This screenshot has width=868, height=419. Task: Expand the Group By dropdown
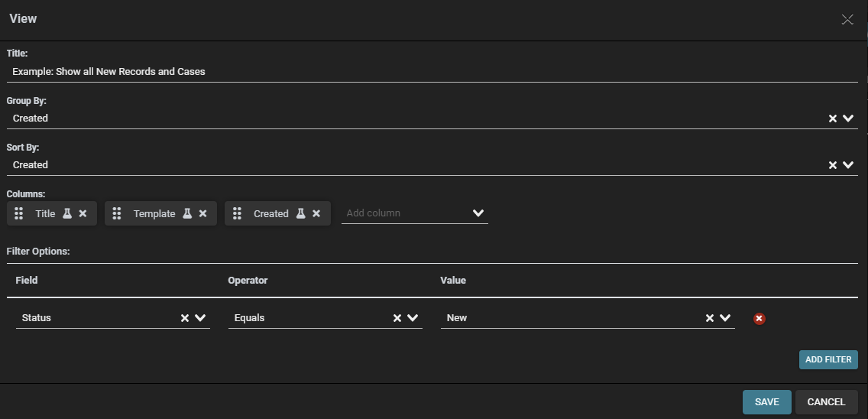tap(848, 118)
